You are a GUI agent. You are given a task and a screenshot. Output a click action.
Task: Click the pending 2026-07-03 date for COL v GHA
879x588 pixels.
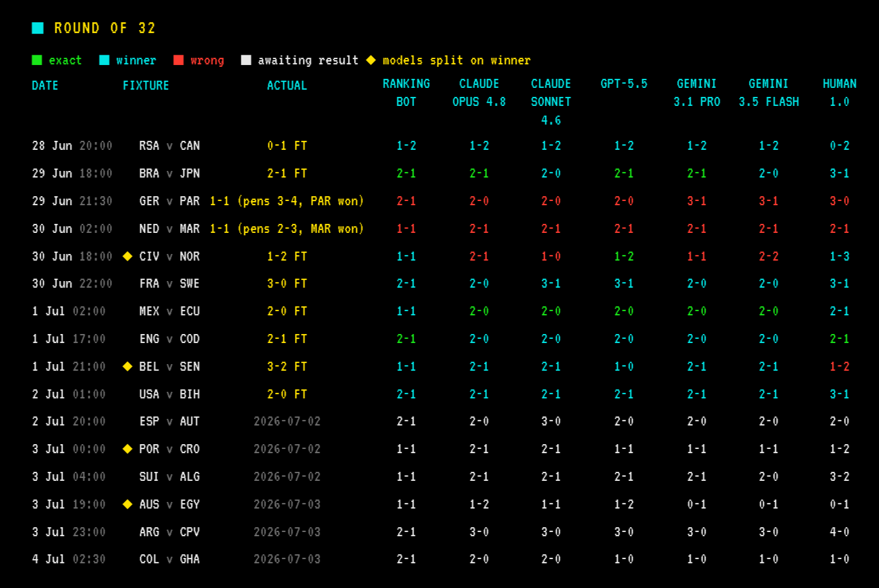287,559
